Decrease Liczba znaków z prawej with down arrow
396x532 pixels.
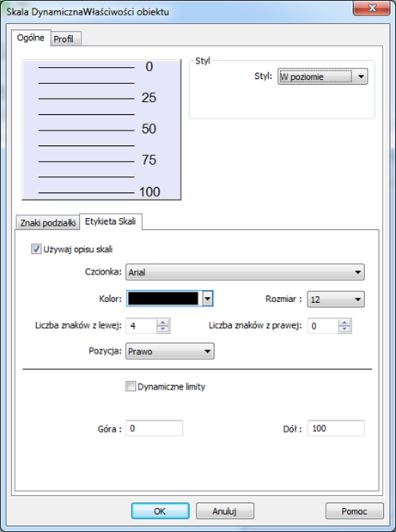[344, 329]
